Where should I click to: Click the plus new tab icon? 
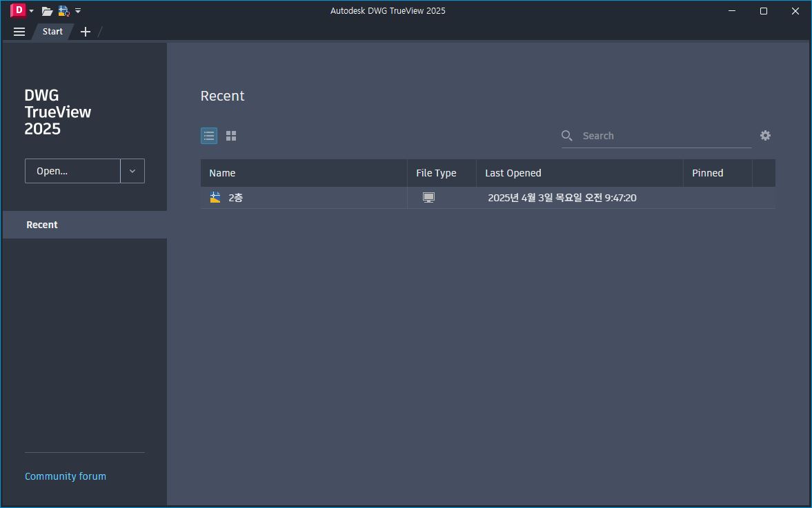tap(86, 32)
